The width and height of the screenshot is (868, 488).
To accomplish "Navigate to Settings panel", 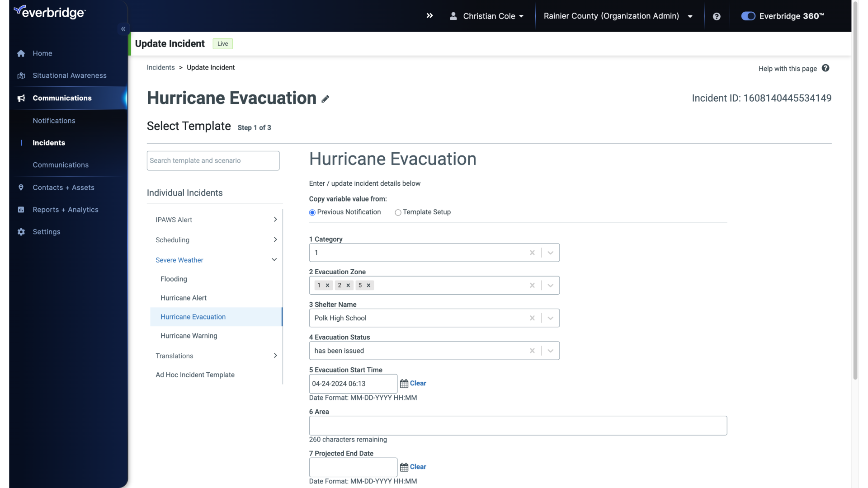I will coord(47,232).
